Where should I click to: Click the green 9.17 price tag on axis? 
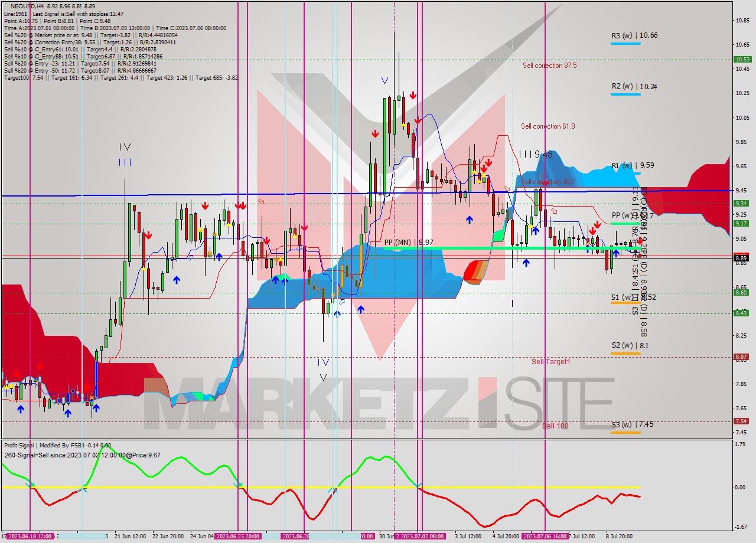(742, 223)
